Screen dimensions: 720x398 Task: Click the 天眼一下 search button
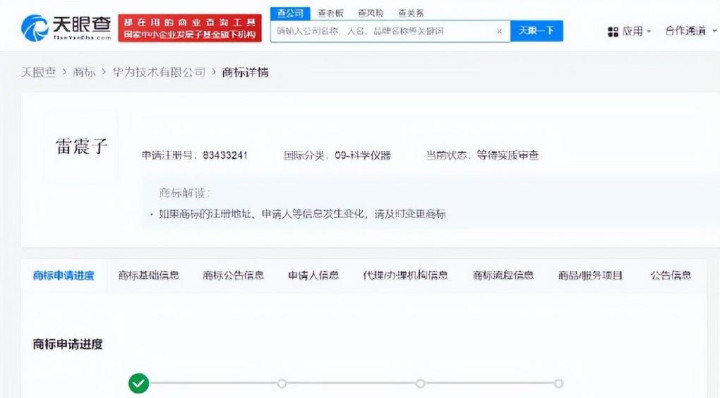(x=536, y=31)
